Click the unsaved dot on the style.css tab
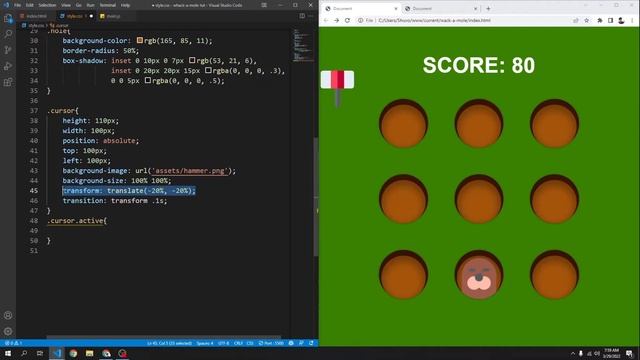 (91, 16)
